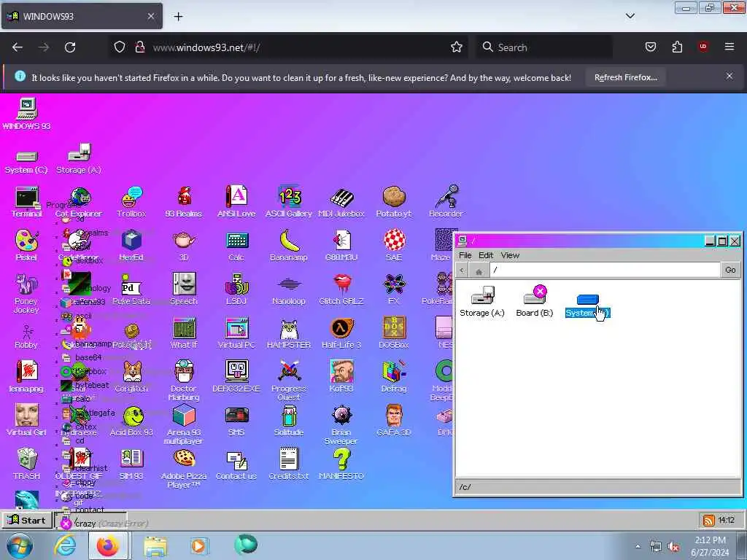Launch Acid Box 93 smiley icon
Screen dimensions: 747x560
click(131, 421)
